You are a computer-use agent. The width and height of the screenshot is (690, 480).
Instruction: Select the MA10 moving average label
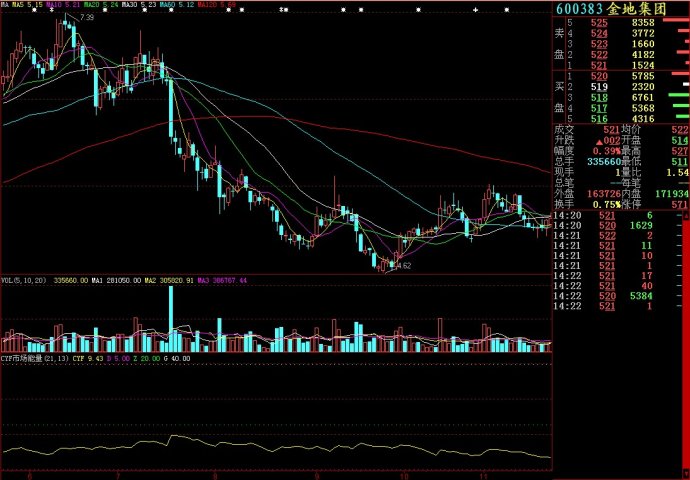coord(60,4)
